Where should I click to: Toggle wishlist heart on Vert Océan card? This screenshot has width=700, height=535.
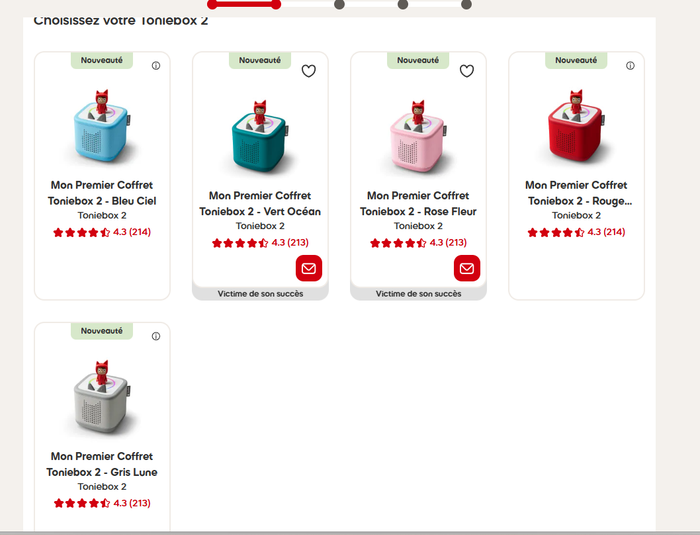pos(308,71)
